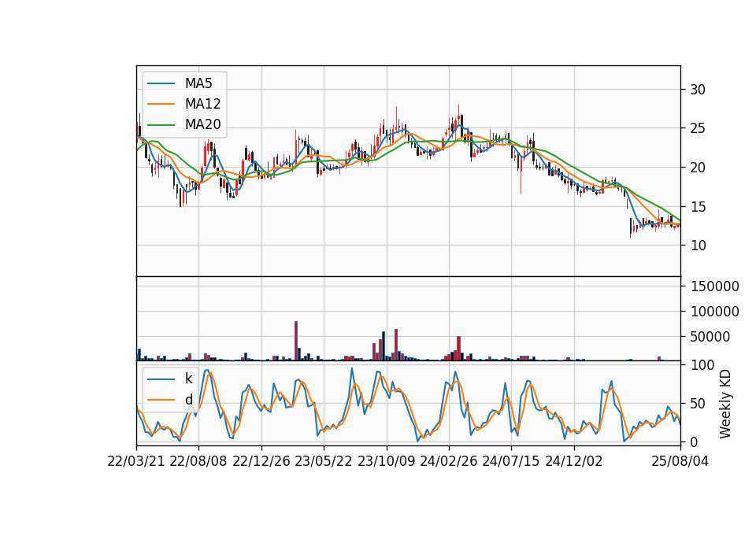Click the blue MA5 legend line sample
This screenshot has width=756, height=543.
(x=161, y=83)
